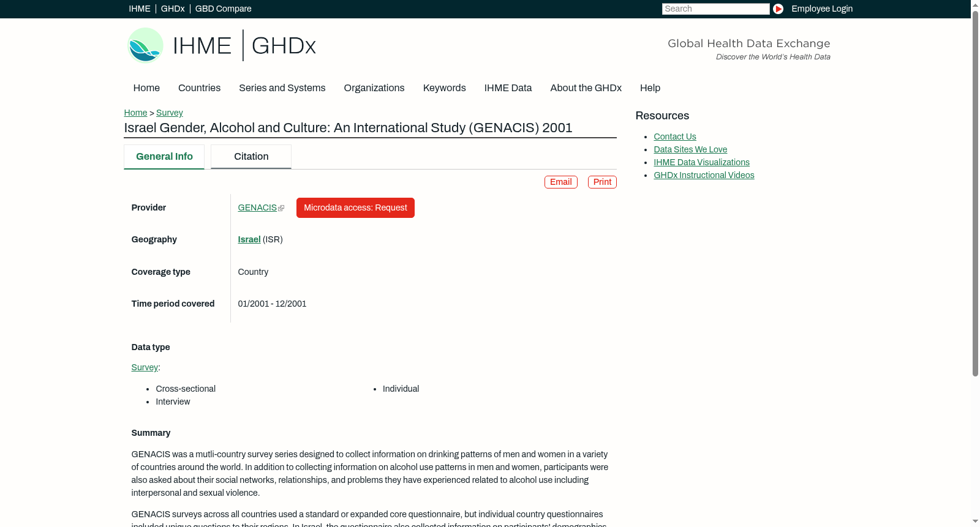
Task: Click the 'Summary' heading
Action: point(151,433)
